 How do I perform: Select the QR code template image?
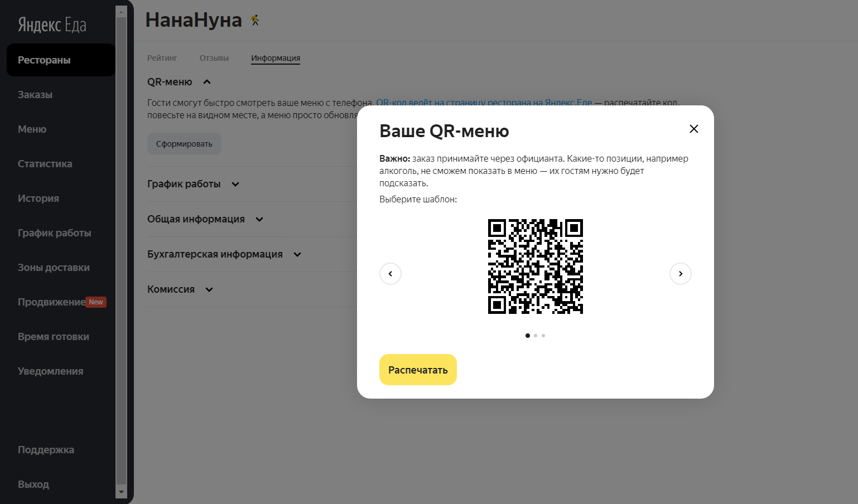pos(536,266)
